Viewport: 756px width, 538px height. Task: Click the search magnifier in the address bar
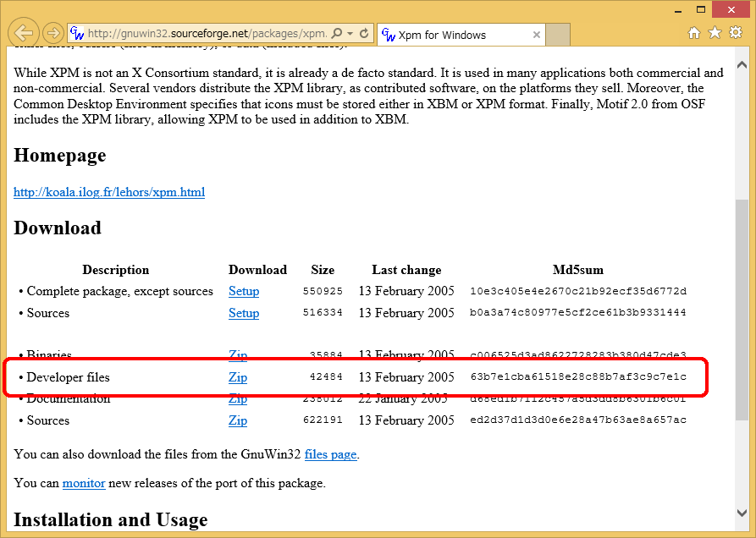[337, 33]
